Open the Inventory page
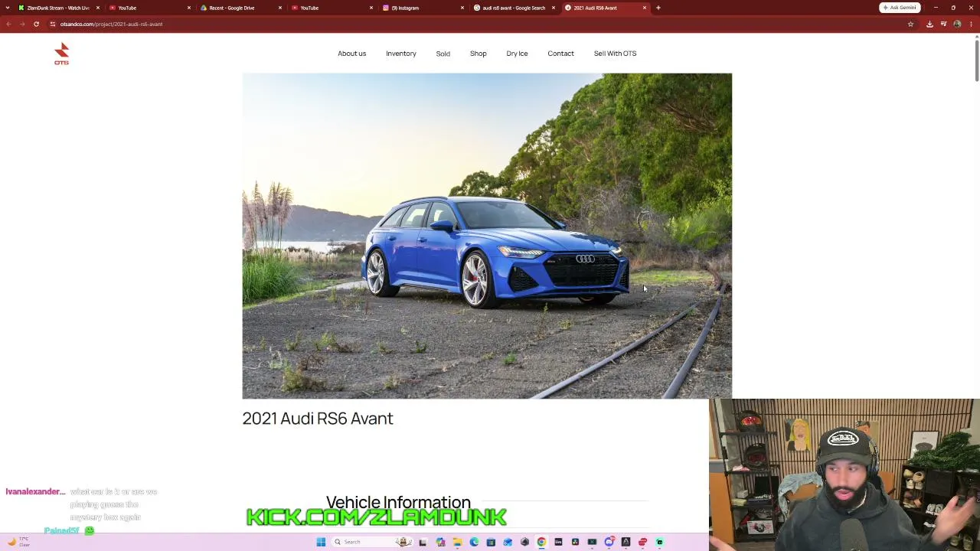Screen dimensions: 980x551 [401, 54]
